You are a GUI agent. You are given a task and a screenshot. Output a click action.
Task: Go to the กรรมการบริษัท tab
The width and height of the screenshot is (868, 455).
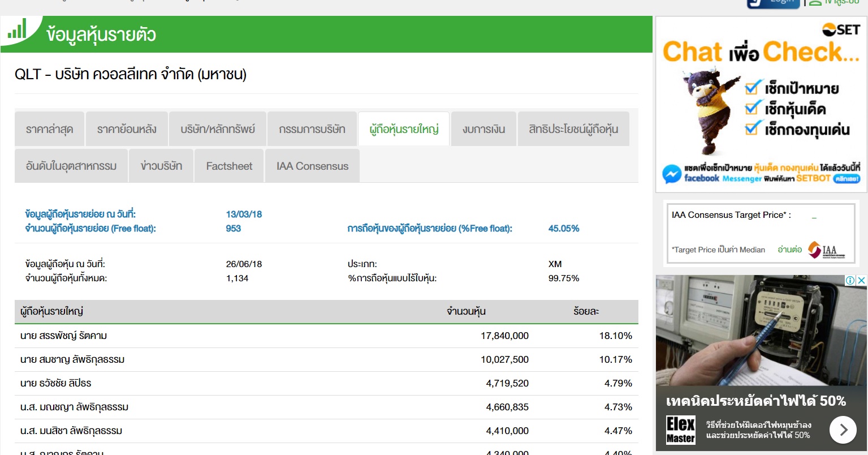pyautogui.click(x=312, y=129)
